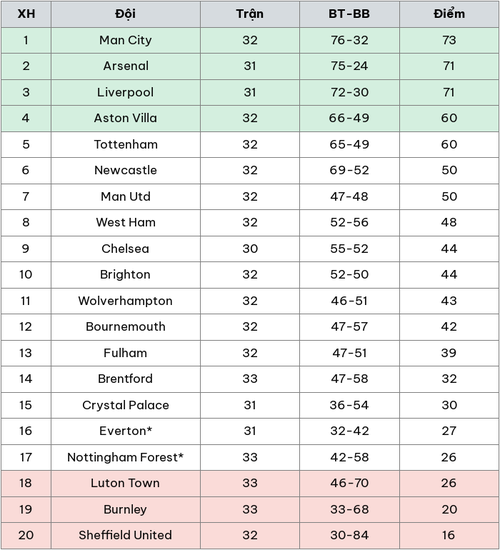Click Burnley's 20 points cell
The width and height of the screenshot is (500, 550).
tap(449, 509)
